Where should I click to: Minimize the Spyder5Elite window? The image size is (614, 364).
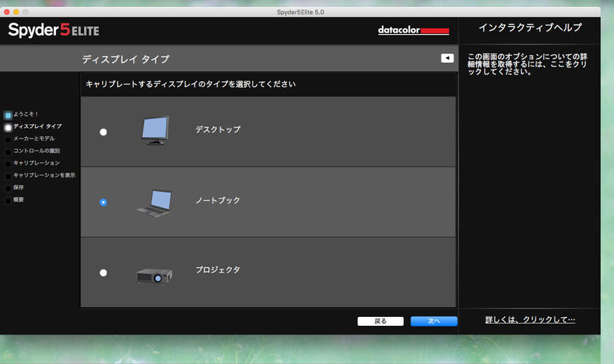(x=16, y=12)
